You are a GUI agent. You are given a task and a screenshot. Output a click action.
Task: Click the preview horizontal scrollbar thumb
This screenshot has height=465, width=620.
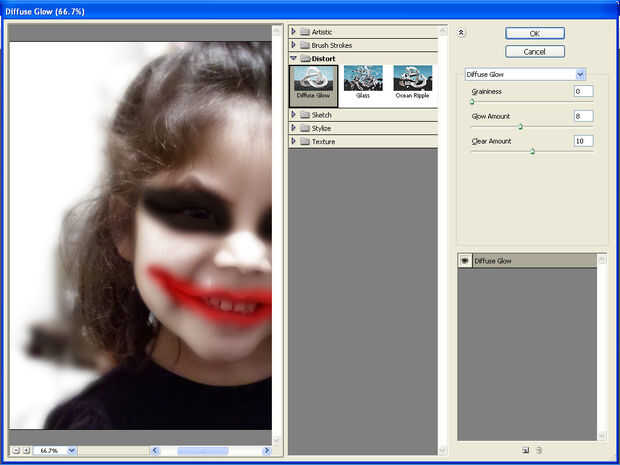tap(203, 451)
